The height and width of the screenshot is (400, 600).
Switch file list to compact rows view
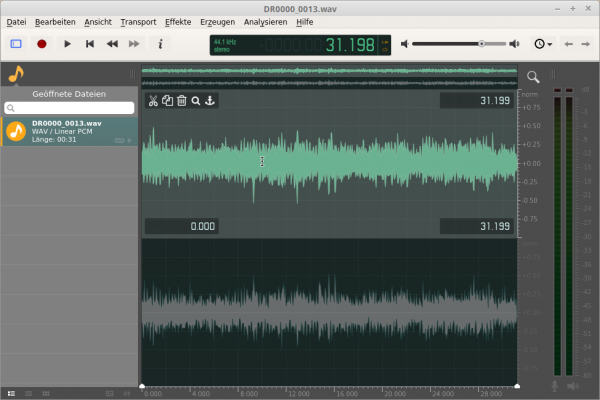click(x=28, y=393)
